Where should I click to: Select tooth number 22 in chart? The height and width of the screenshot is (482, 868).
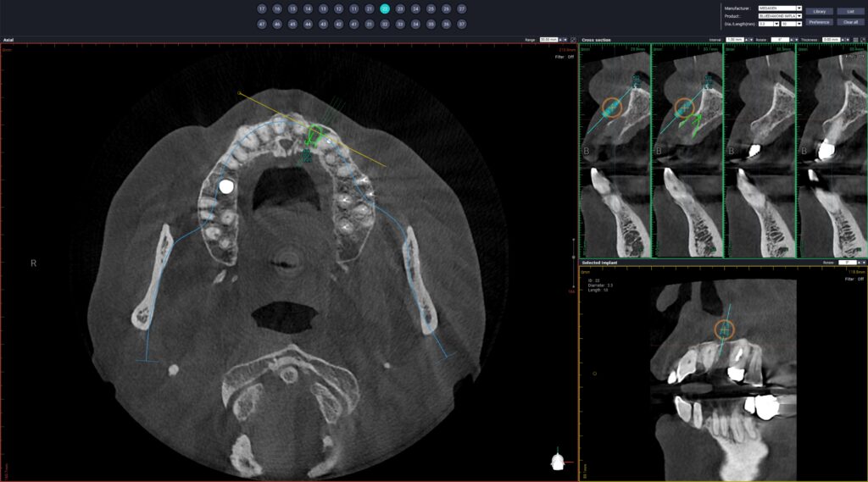(x=385, y=8)
